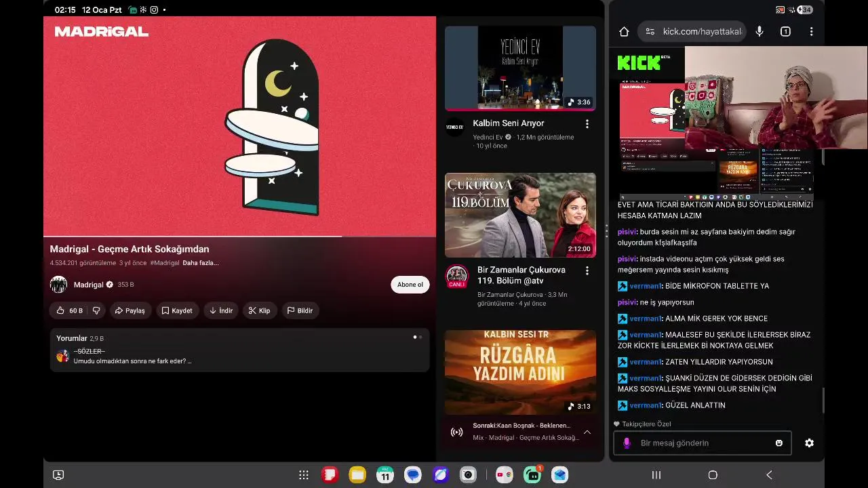This screenshot has height=488, width=868.
Task: Dislike the Madrigal video
Action: pos(96,310)
